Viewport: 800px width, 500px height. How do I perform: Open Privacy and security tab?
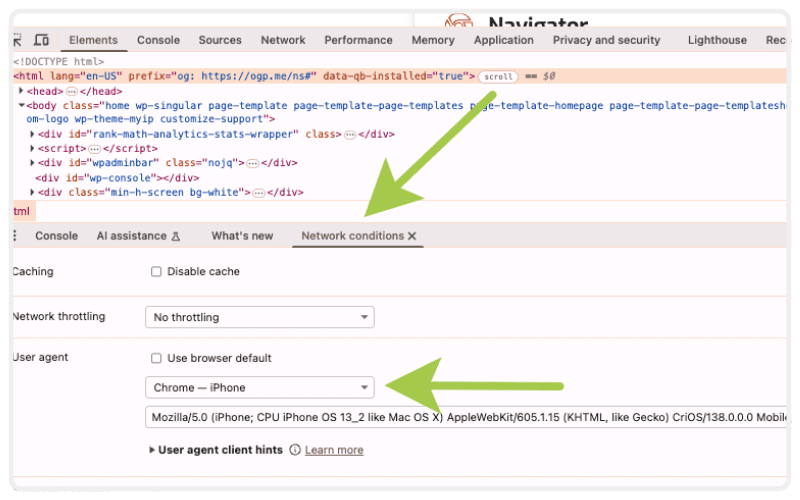pos(606,40)
